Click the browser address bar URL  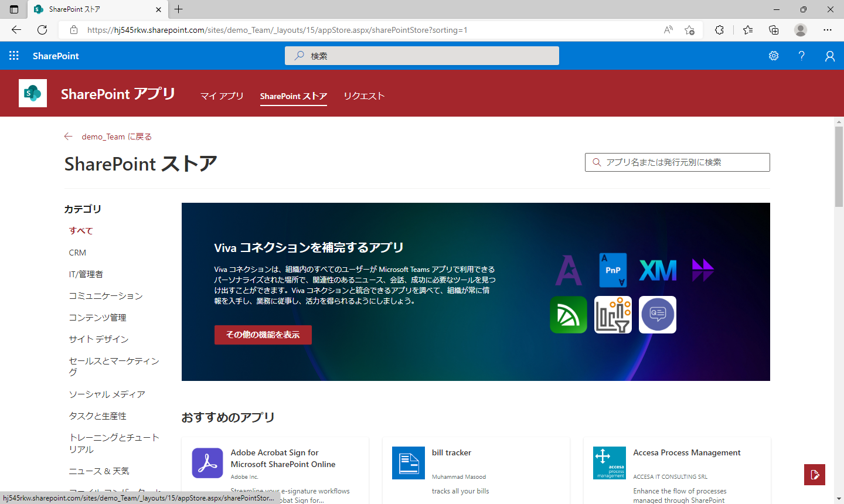pyautogui.click(x=277, y=30)
